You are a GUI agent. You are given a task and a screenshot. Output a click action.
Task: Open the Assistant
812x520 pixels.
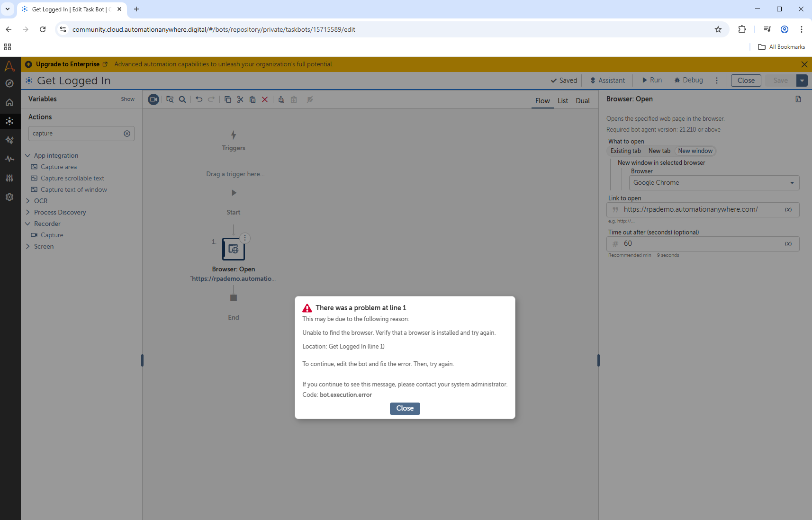pos(607,81)
